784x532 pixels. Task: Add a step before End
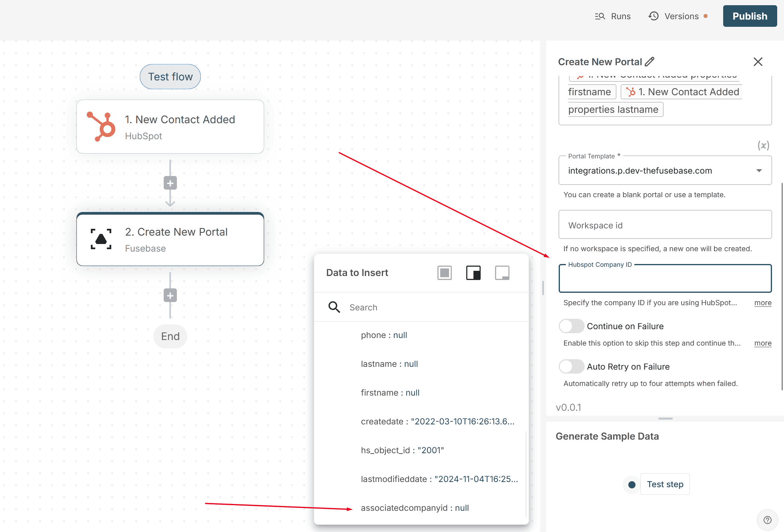pyautogui.click(x=170, y=296)
